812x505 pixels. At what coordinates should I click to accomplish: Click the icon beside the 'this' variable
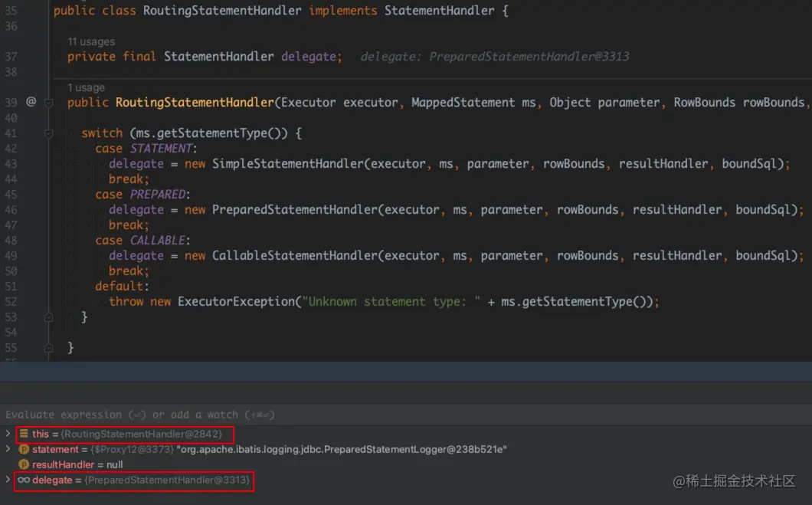tap(24, 434)
